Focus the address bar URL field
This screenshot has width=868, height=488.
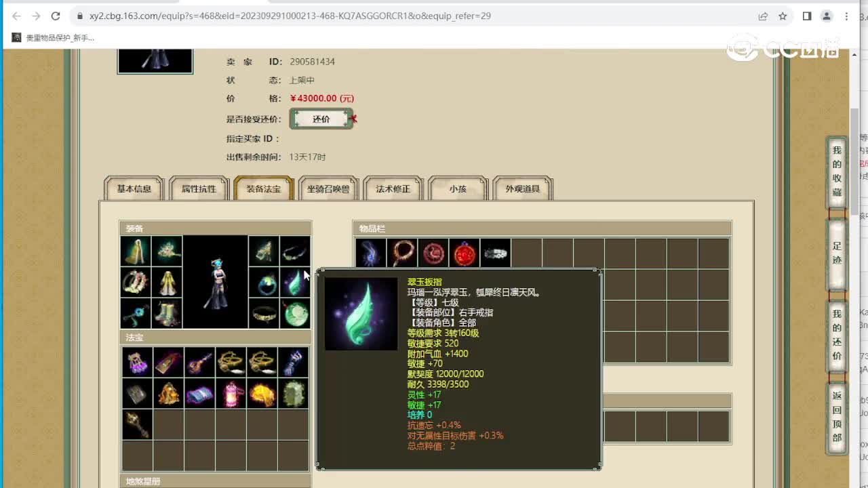414,16
